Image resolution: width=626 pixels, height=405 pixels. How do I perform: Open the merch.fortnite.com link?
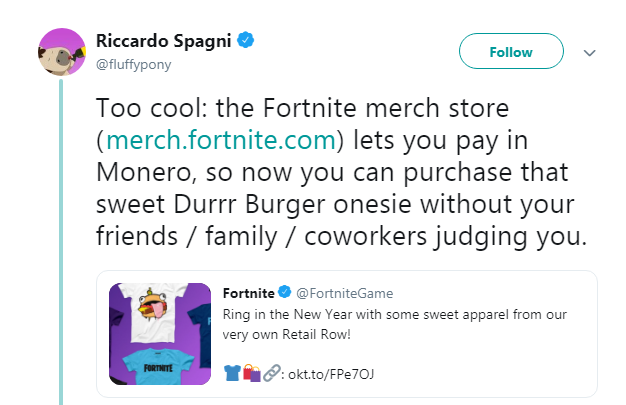(x=222, y=139)
